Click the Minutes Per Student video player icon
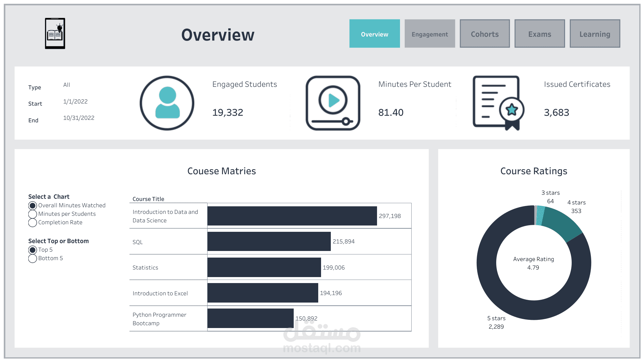Image resolution: width=644 pixels, height=362 pixels. coord(333,103)
